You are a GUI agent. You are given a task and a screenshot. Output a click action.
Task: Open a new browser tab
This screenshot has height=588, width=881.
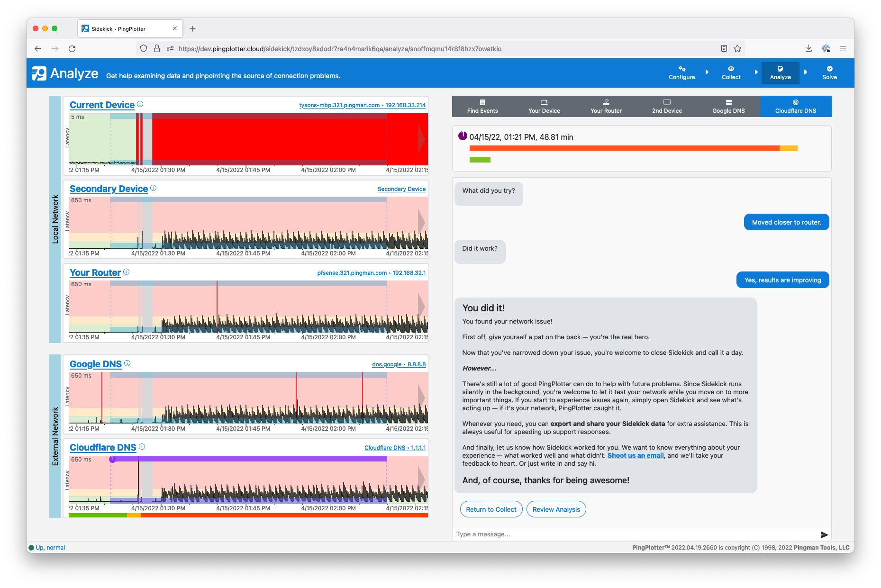click(192, 28)
